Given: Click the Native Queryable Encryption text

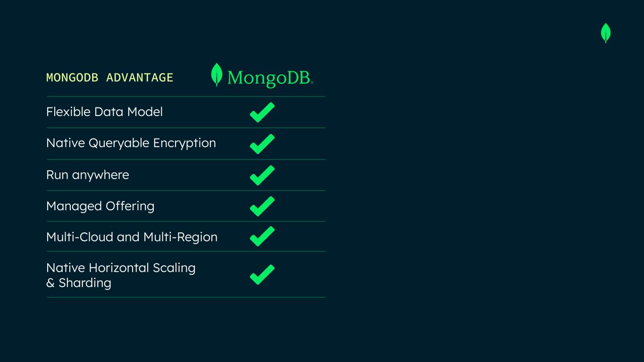Looking at the screenshot, I should pos(131,143).
